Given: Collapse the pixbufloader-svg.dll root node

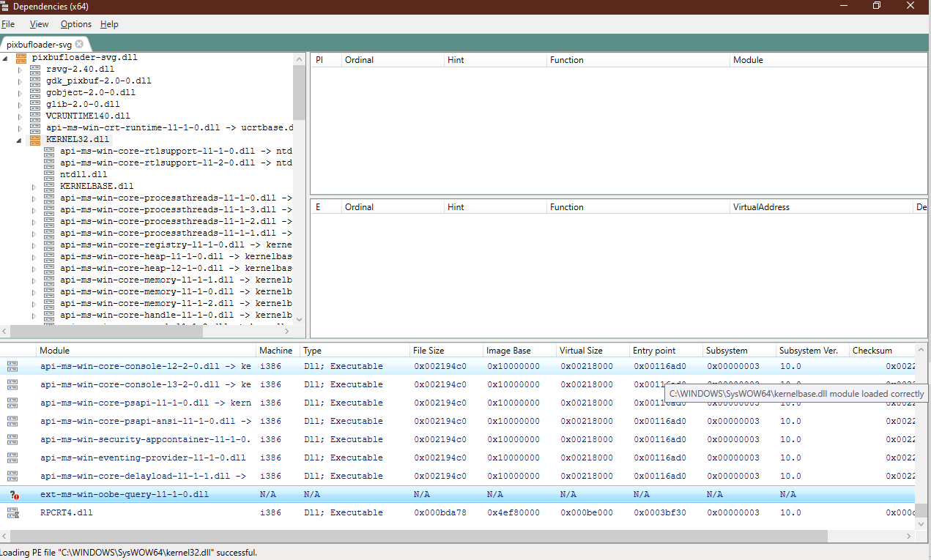Looking at the screenshot, I should point(6,58).
